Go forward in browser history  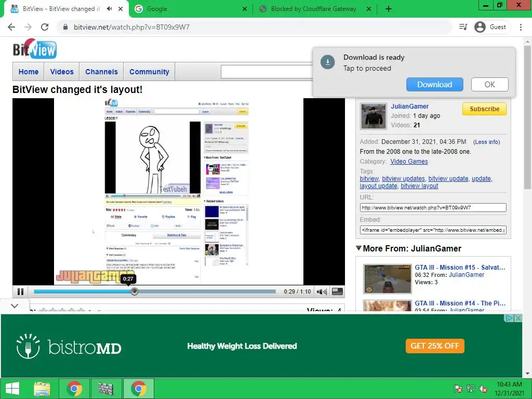click(x=28, y=27)
